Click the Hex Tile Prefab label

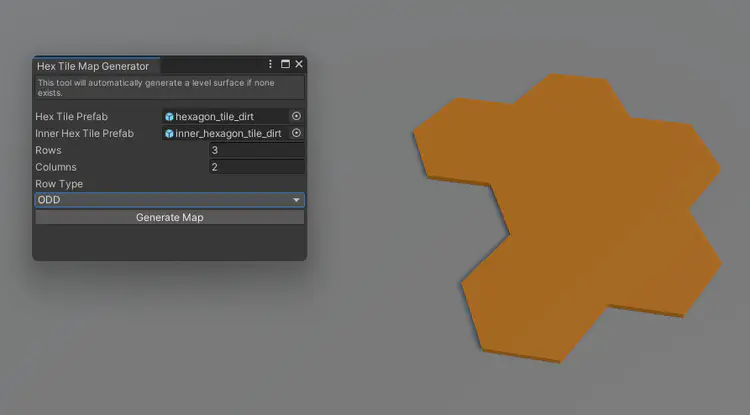click(x=73, y=117)
